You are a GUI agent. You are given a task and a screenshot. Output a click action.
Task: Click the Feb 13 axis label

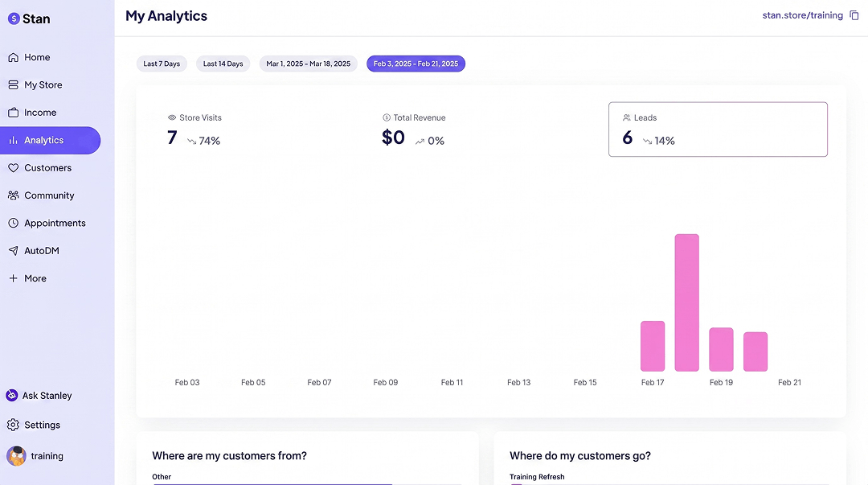coord(518,383)
